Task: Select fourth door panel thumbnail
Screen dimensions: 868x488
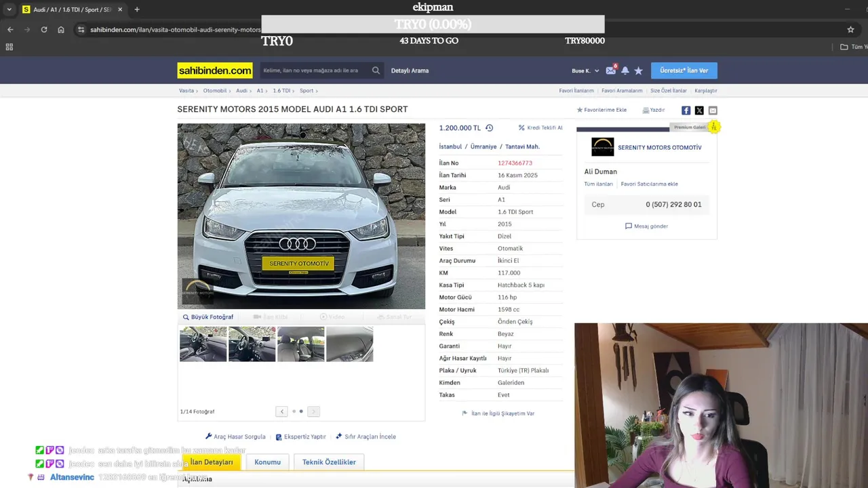Action: click(x=349, y=344)
